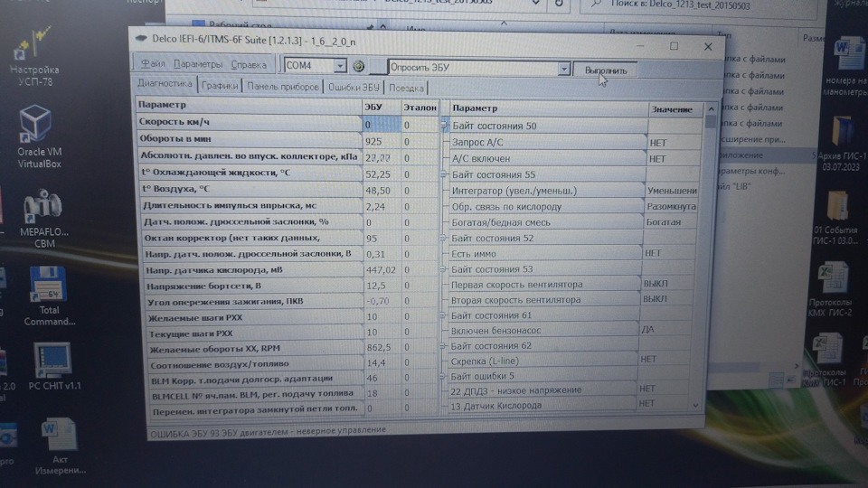Select Первая скорость вентилятора item
868x488 pixels.
click(544, 285)
